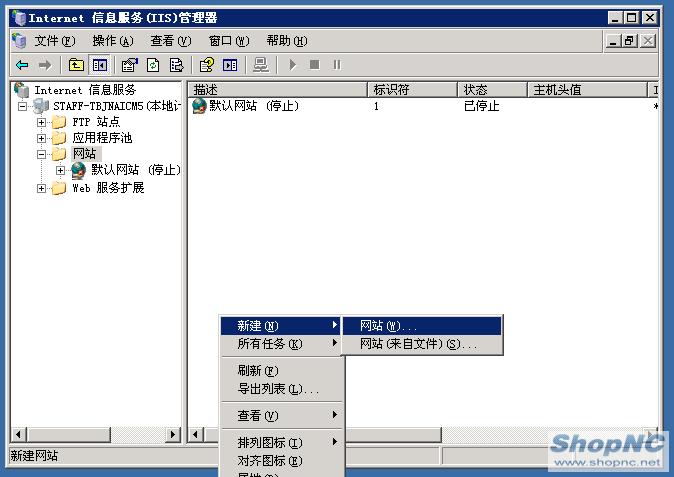Viewport: 674px width, 477px height.
Task: Open the Properties toolbar icon
Action: 130,65
